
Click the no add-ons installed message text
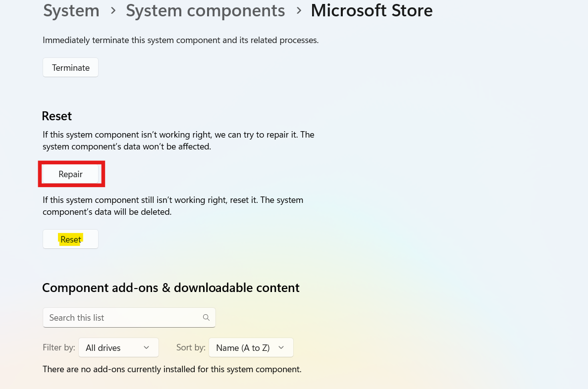[172, 369]
